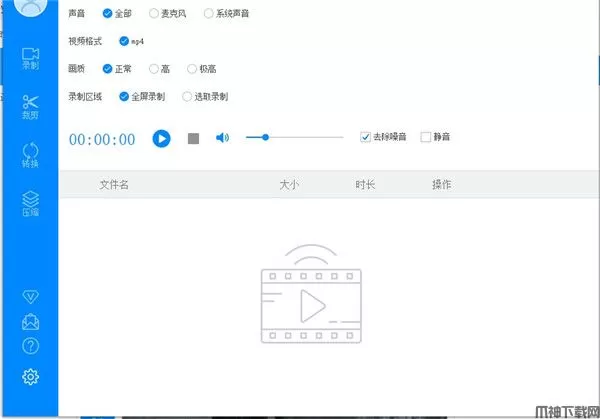Image resolution: width=600 pixels, height=419 pixels.
Task: Click the 操作 column header
Action: [x=442, y=185]
